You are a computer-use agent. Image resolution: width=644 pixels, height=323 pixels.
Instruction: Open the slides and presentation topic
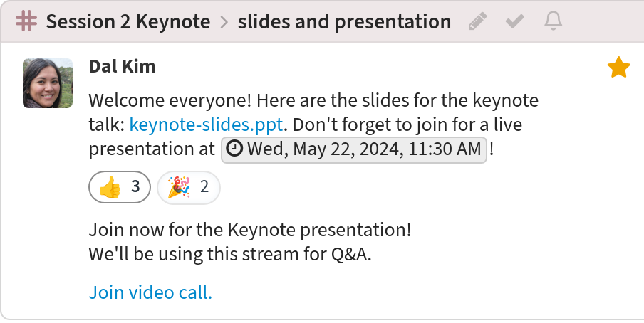[344, 21]
